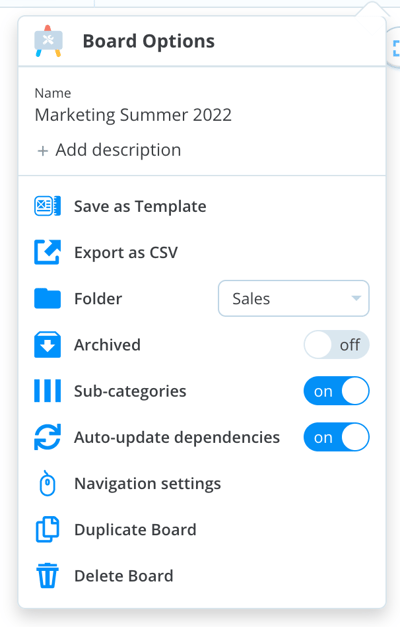The height and width of the screenshot is (627, 400).
Task: Click the Folder dropdown arrow
Action: point(356,298)
